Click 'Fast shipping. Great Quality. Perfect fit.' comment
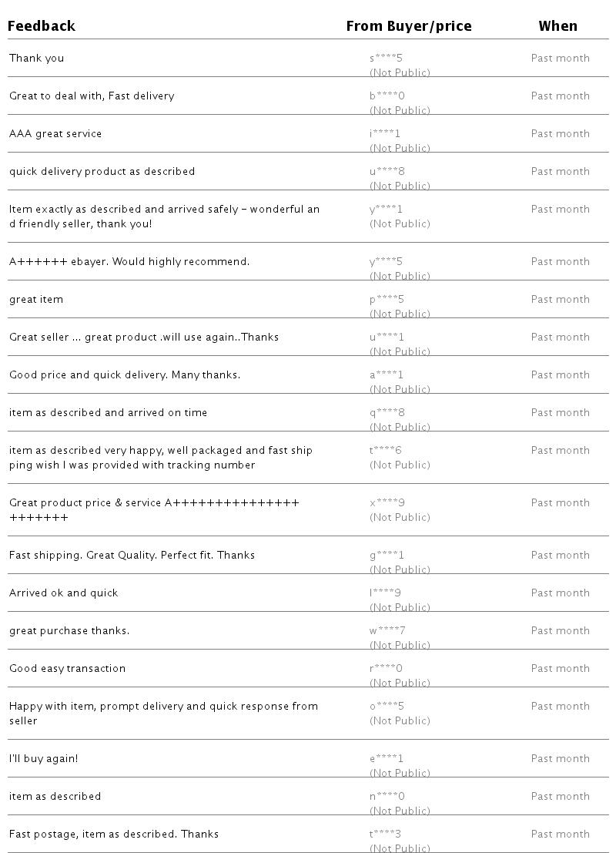The height and width of the screenshot is (853, 616). pos(132,555)
